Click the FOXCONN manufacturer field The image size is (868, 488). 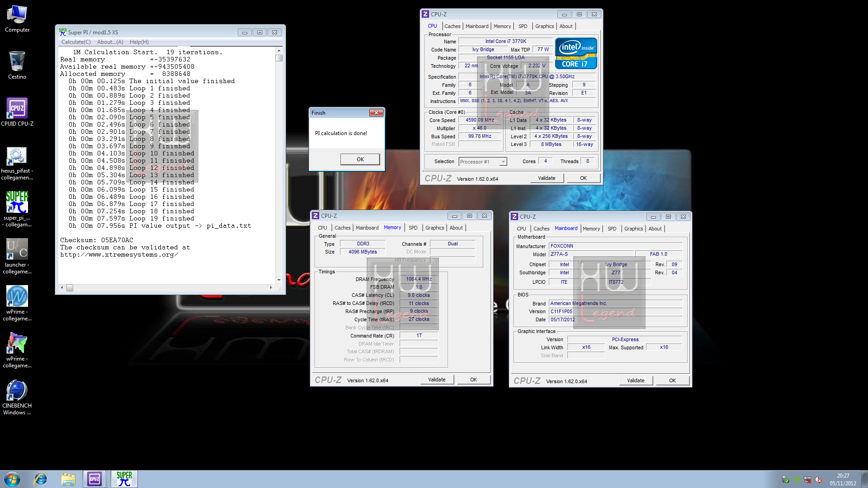click(x=615, y=246)
